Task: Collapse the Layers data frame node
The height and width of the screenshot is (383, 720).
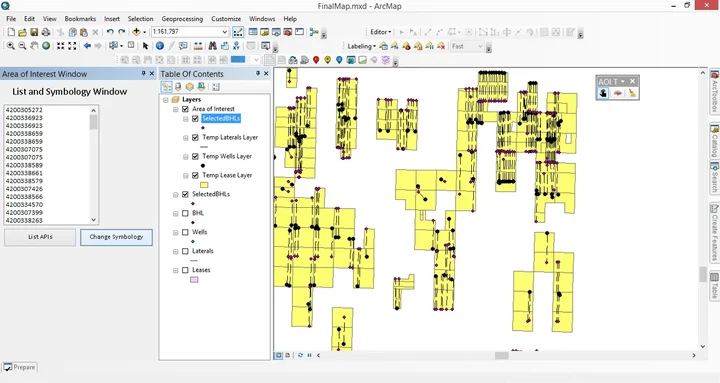Action: tap(166, 100)
